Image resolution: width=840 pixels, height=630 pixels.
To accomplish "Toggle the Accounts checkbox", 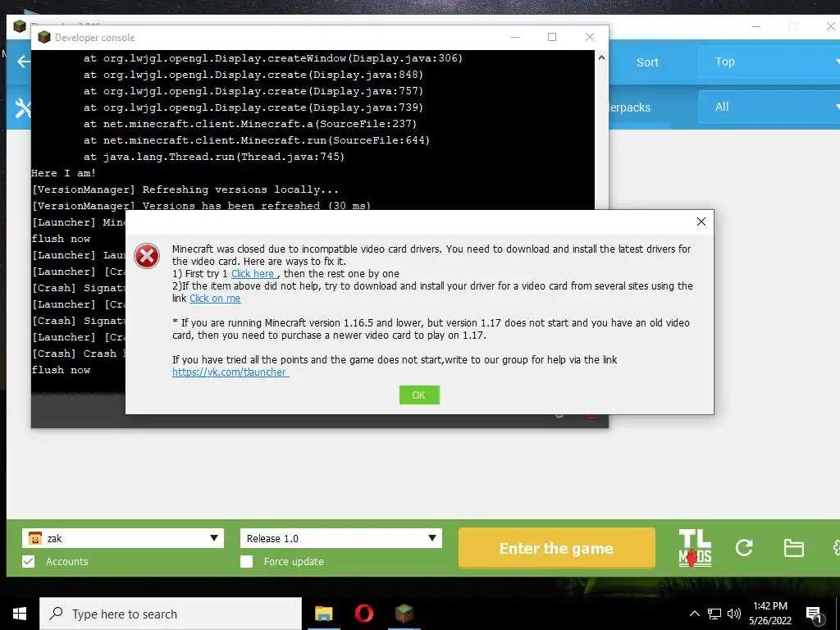I will [x=29, y=561].
